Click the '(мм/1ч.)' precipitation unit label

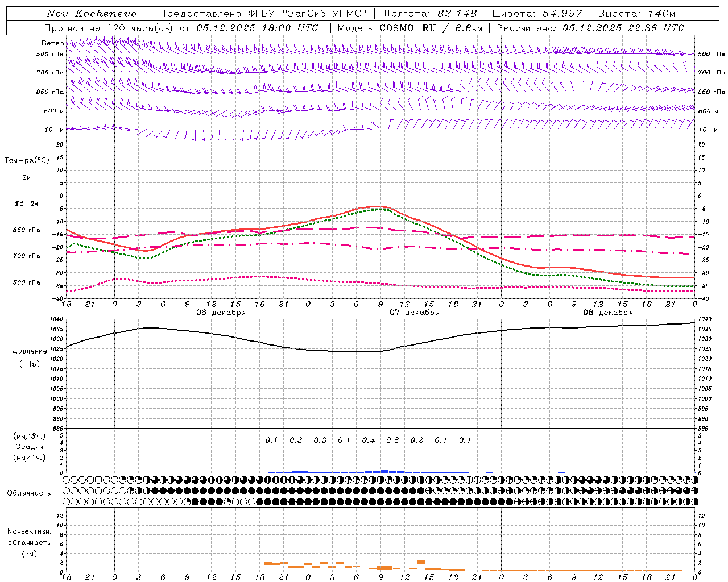pyautogui.click(x=30, y=458)
